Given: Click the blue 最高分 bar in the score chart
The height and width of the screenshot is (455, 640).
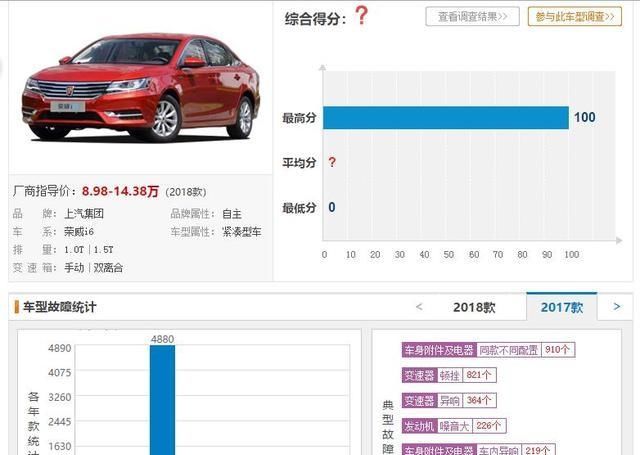Looking at the screenshot, I should coord(446,118).
